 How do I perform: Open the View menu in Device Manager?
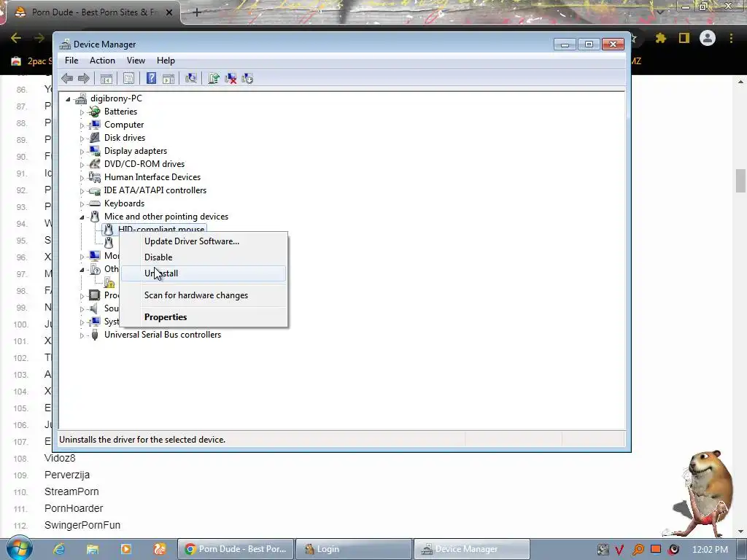136,61
